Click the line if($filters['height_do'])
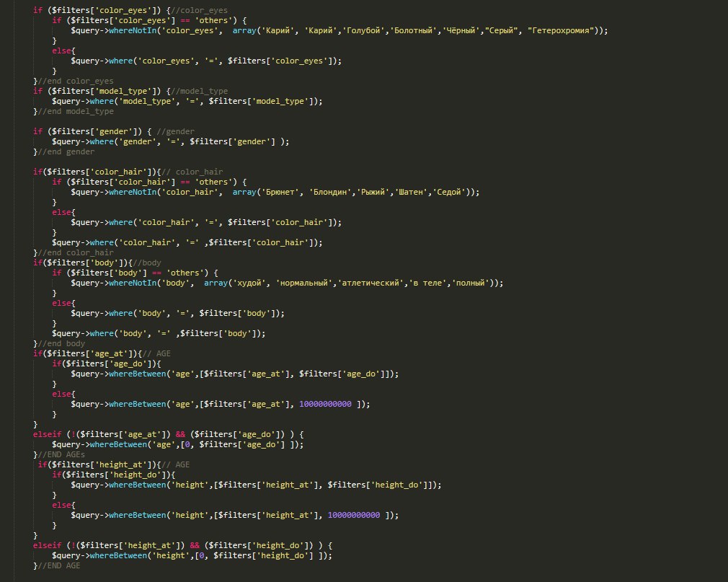 pos(114,475)
